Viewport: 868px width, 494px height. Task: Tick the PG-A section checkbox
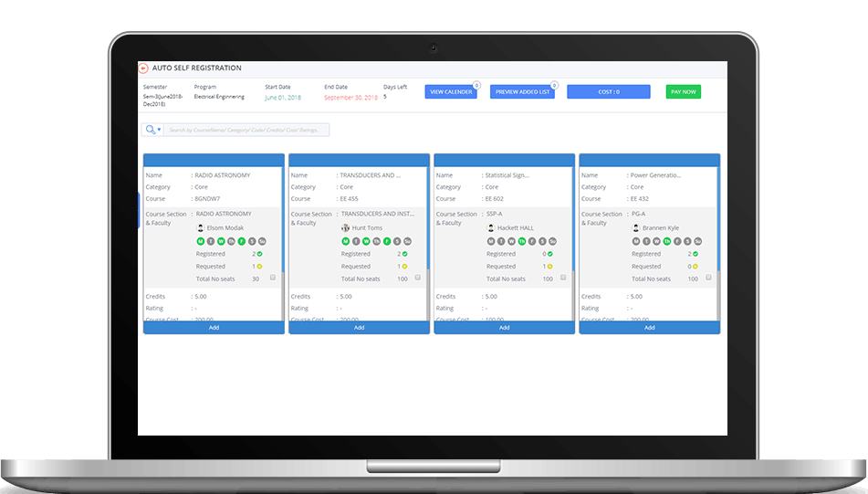coord(708,278)
